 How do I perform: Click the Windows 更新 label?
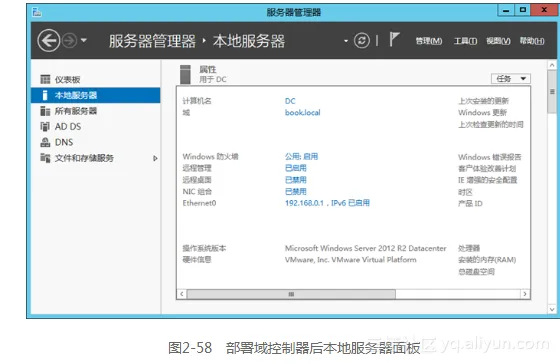[x=482, y=113]
